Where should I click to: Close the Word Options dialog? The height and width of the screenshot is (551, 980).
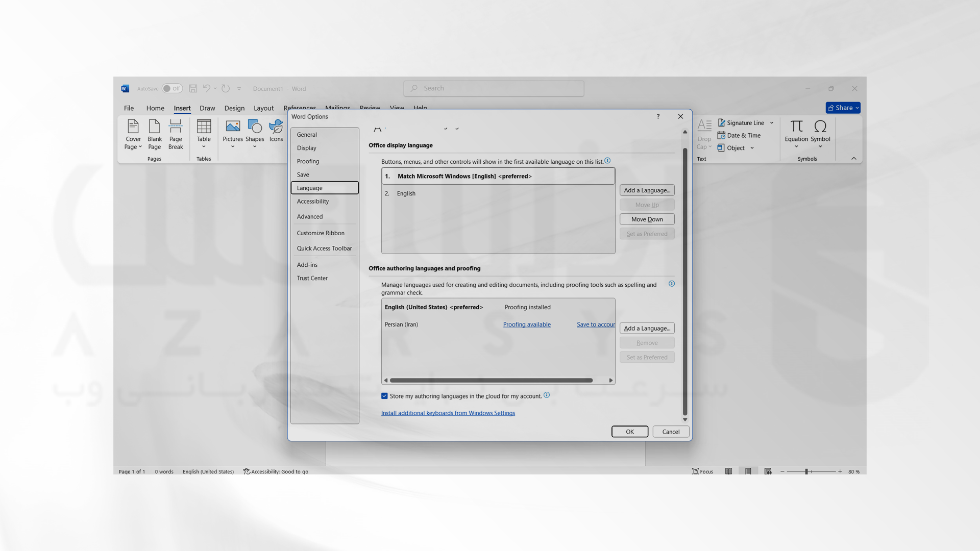(x=680, y=116)
